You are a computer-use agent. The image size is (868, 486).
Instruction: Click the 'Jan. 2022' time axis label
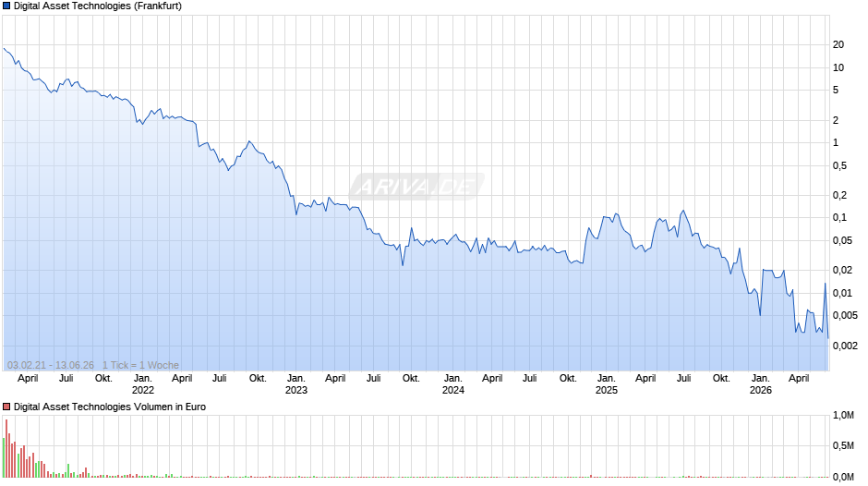143,384
